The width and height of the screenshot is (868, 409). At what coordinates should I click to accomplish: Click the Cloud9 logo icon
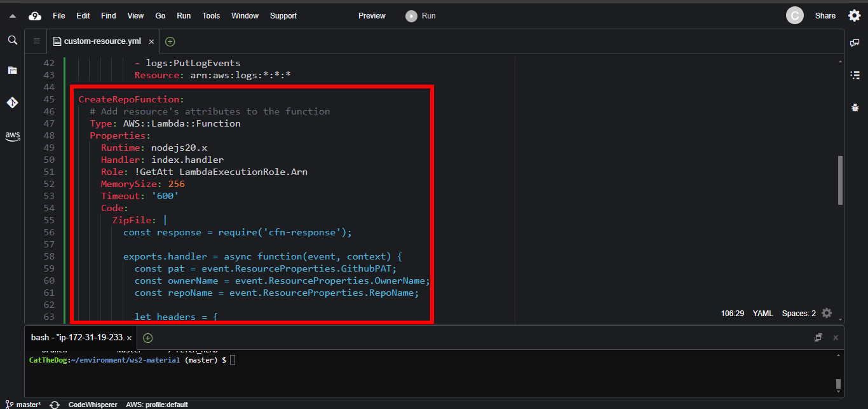click(x=35, y=16)
